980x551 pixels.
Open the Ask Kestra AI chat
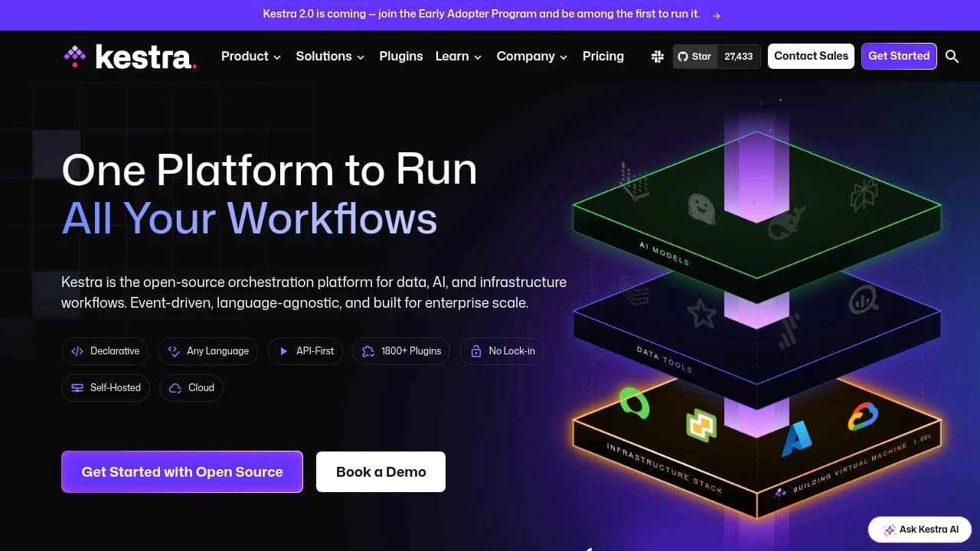(920, 530)
